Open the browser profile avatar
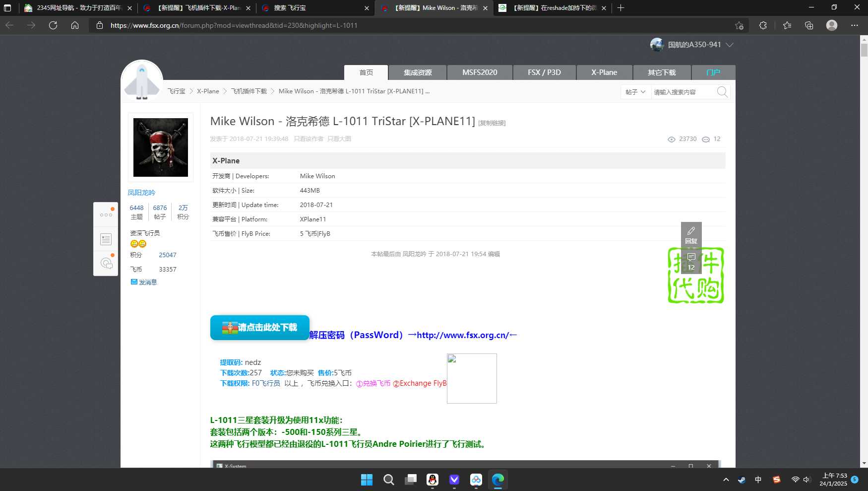The image size is (868, 491). click(832, 25)
